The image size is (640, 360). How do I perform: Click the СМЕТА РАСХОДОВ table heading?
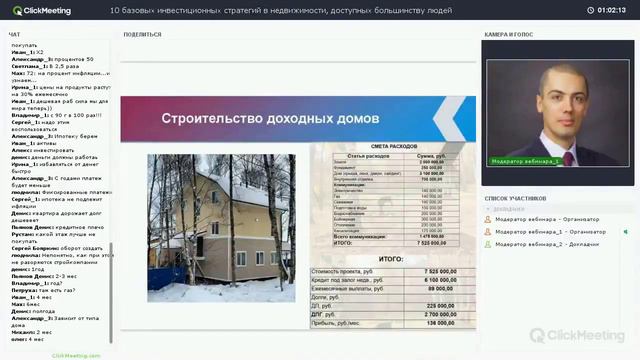pyautogui.click(x=394, y=146)
